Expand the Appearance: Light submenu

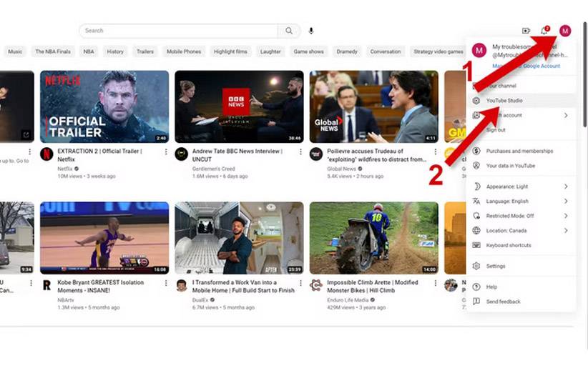tap(521, 186)
